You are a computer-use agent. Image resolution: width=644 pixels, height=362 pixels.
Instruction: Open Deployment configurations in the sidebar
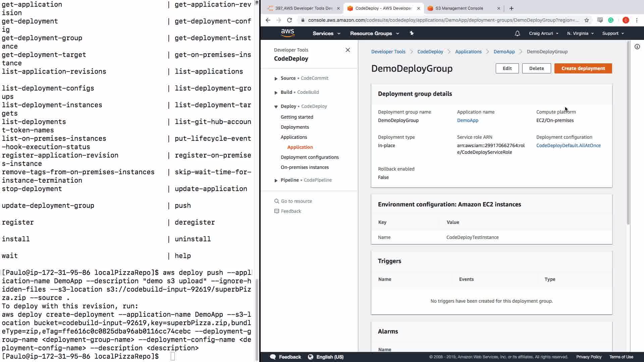coord(309,157)
